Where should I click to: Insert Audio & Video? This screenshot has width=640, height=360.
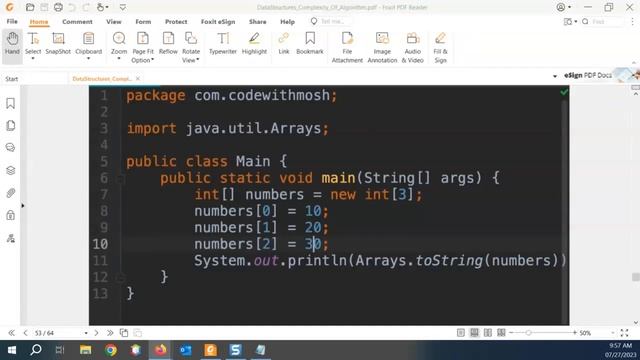coord(413,47)
